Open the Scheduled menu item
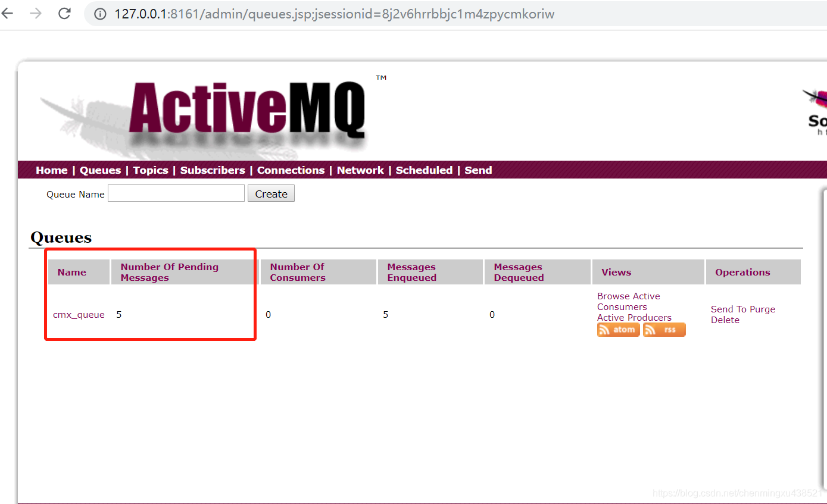827x504 pixels. (x=424, y=170)
